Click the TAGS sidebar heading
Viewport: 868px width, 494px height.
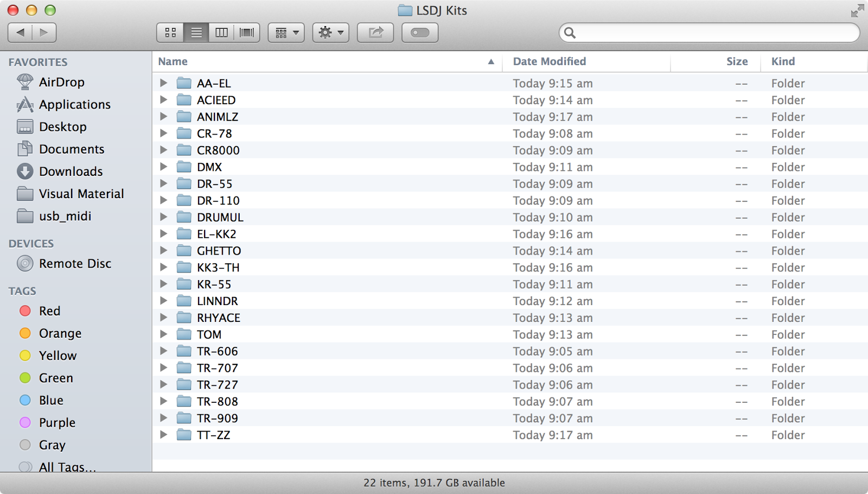tap(22, 291)
